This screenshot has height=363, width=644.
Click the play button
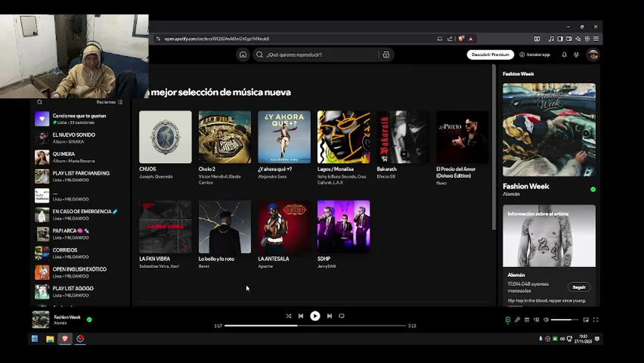[315, 316]
